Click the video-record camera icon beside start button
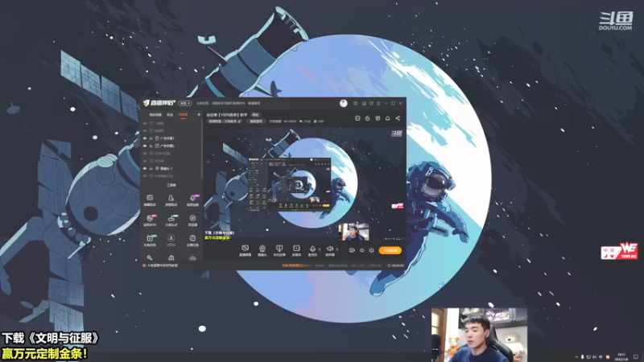This screenshot has height=362, width=644. point(352,250)
